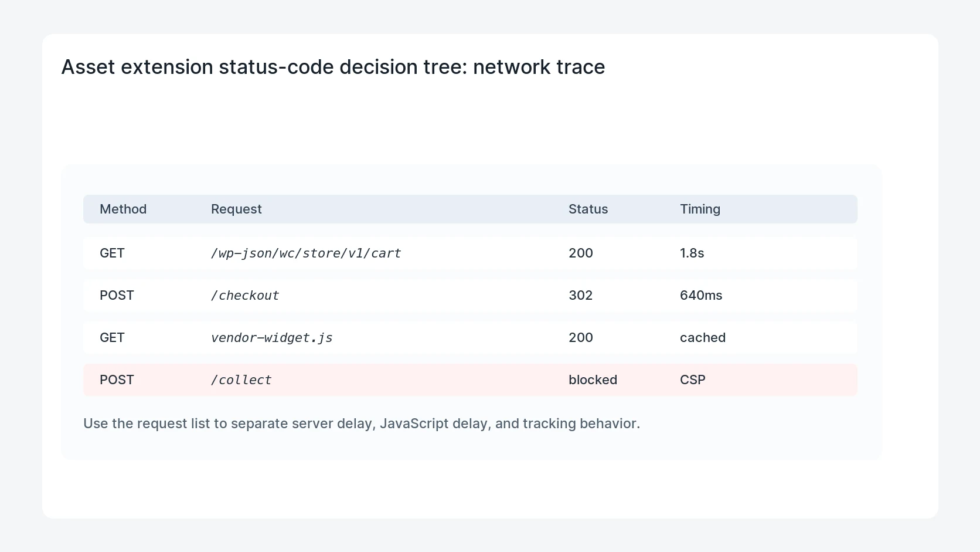Click the blocked status cell
The image size is (980, 552).
593,380
